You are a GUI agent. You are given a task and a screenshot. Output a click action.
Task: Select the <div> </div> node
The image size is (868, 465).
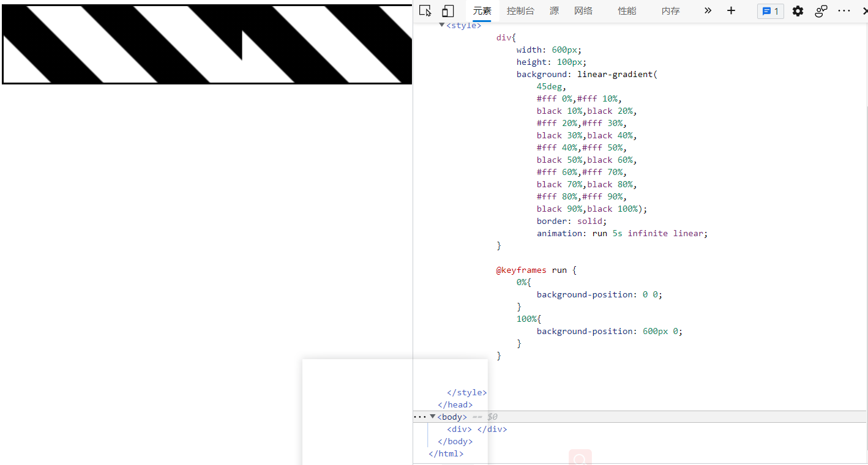pos(477,429)
